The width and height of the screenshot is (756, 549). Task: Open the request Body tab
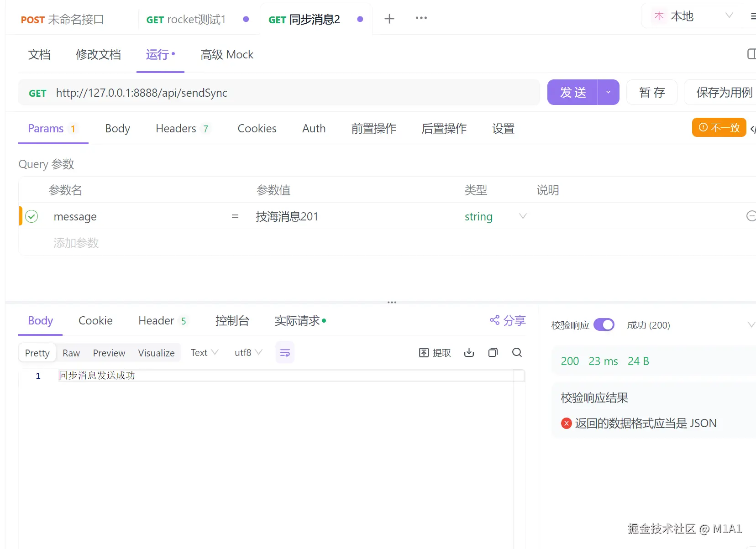[x=118, y=129]
